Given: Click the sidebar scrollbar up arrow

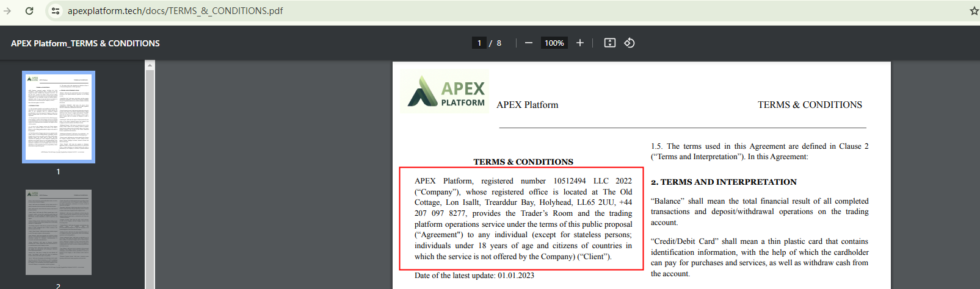Looking at the screenshot, I should coord(150,65).
